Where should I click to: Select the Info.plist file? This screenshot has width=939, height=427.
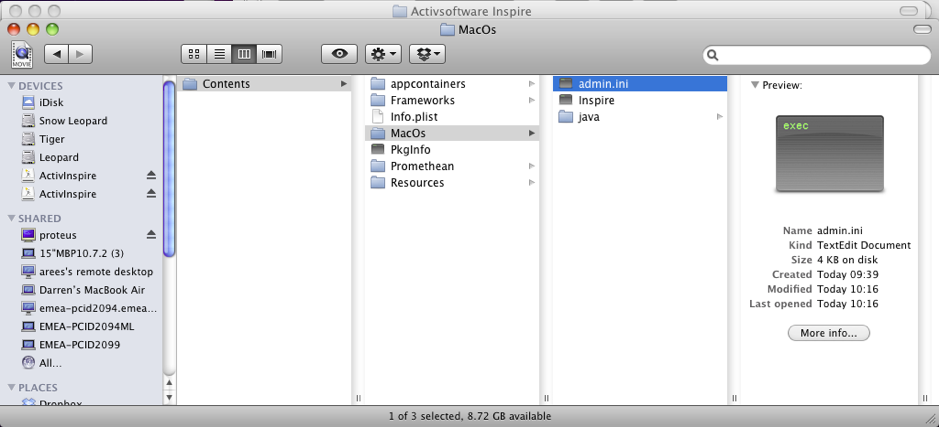coord(413,117)
